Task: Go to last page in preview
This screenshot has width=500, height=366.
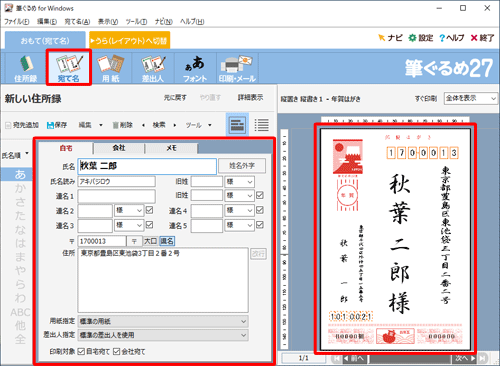Action: 482,358
